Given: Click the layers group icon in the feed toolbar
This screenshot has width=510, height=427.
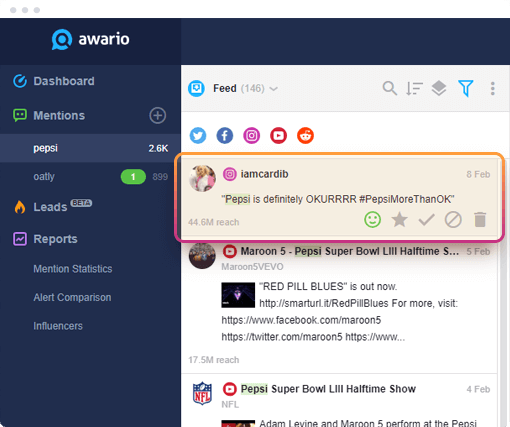Looking at the screenshot, I should click(x=439, y=88).
